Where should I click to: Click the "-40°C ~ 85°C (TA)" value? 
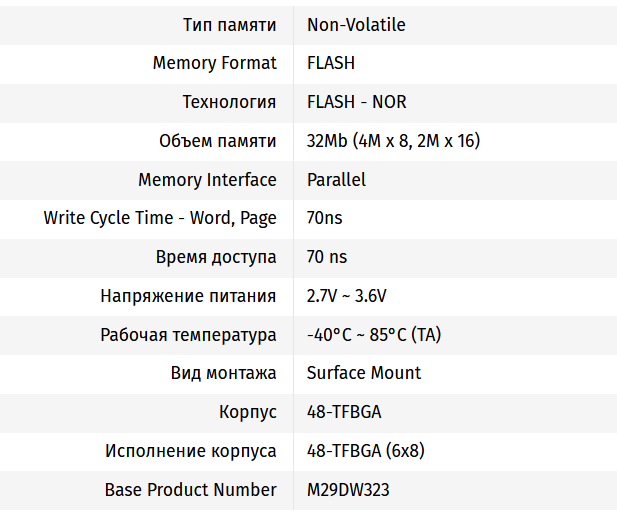(x=373, y=335)
